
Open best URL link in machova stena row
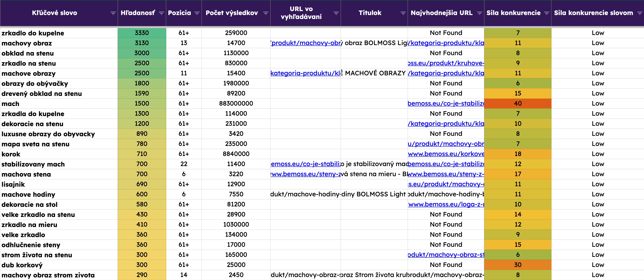pyautogui.click(x=446, y=174)
